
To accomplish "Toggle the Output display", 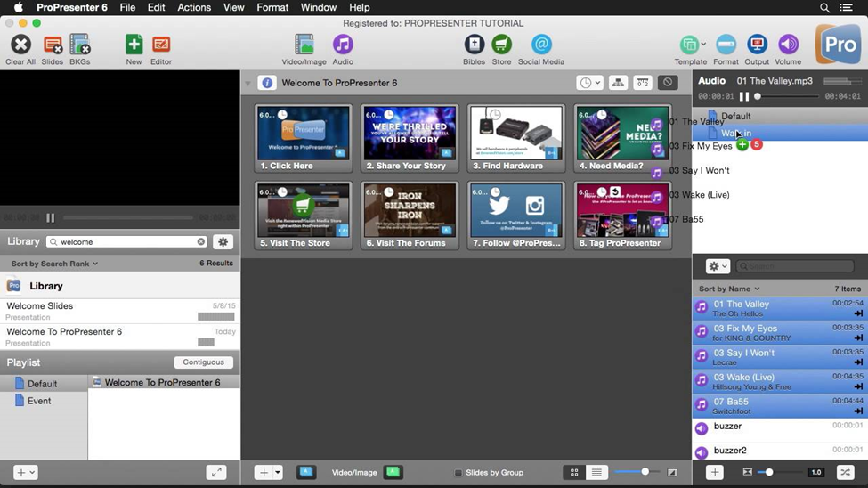I will click(757, 45).
